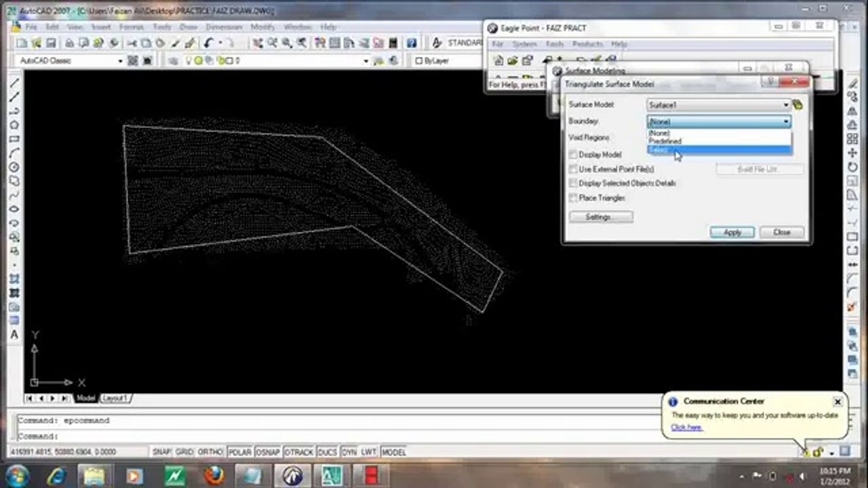Screen dimensions: 868x488
Task: Click the Zoom Realtime icon
Action: 272,43
